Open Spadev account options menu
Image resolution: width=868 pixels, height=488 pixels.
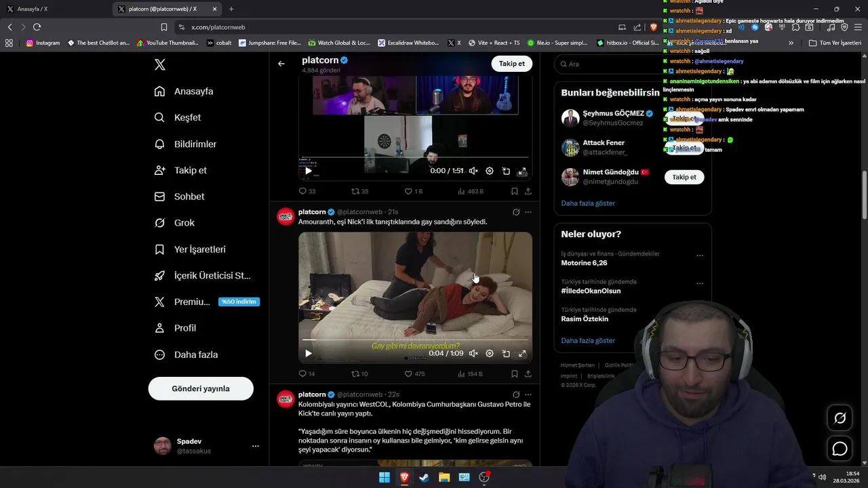pos(256,446)
